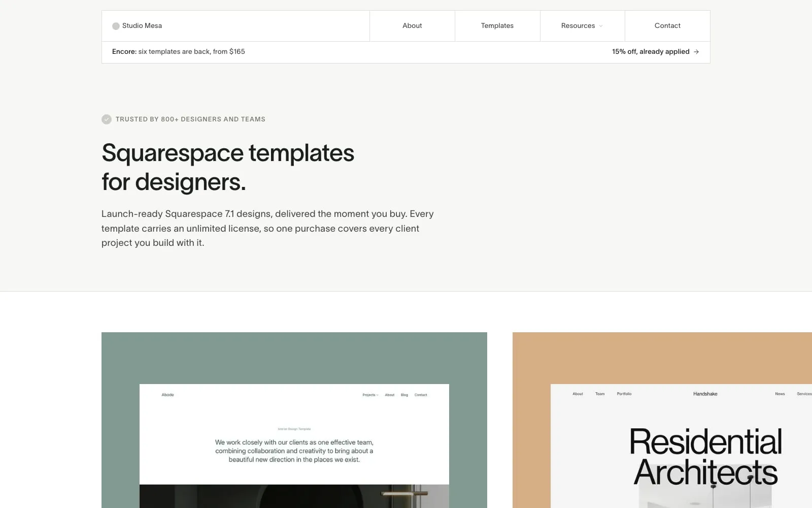Click the Encore six templates announcement text
The image size is (812, 508).
coord(179,52)
